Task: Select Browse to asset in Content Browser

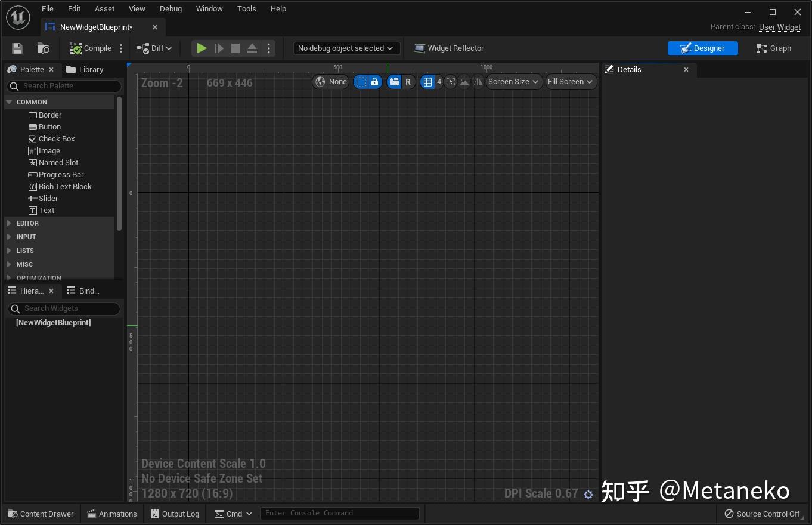Action: pos(42,48)
